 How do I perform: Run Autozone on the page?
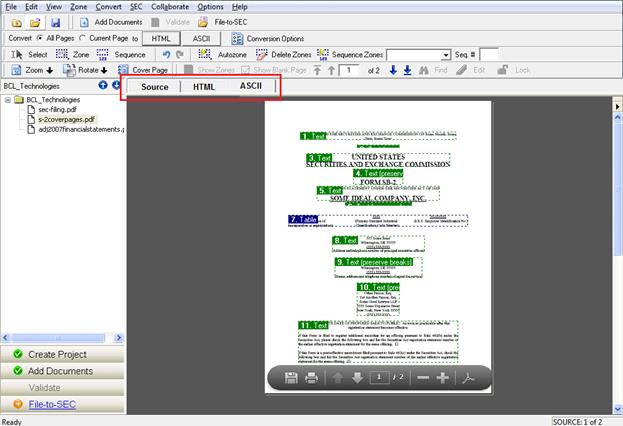pyautogui.click(x=222, y=54)
